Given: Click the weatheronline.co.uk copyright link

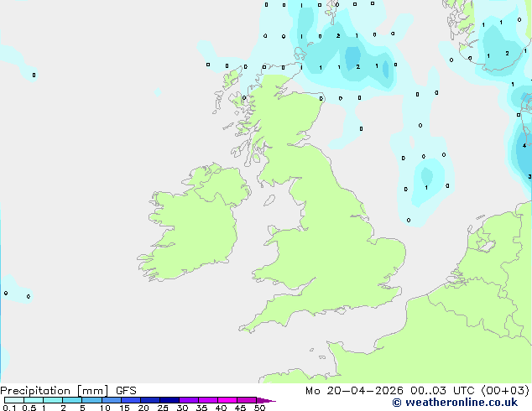Looking at the screenshot, I should tap(455, 403).
